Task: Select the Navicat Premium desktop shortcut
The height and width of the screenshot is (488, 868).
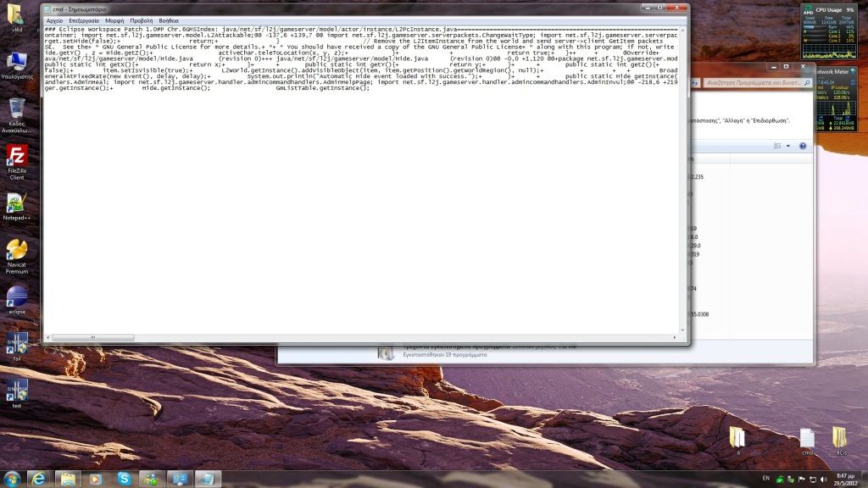Action: (x=17, y=254)
